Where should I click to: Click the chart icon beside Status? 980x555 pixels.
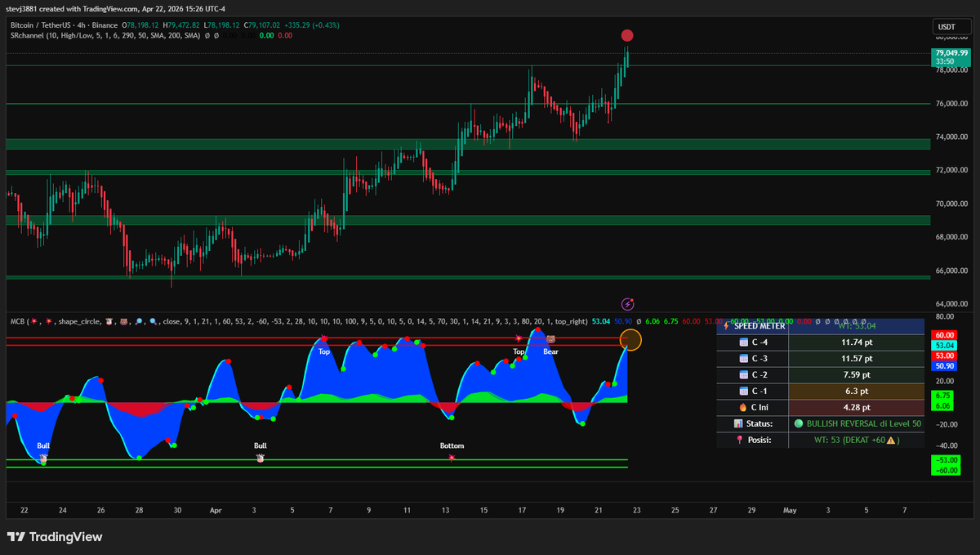pyautogui.click(x=738, y=423)
